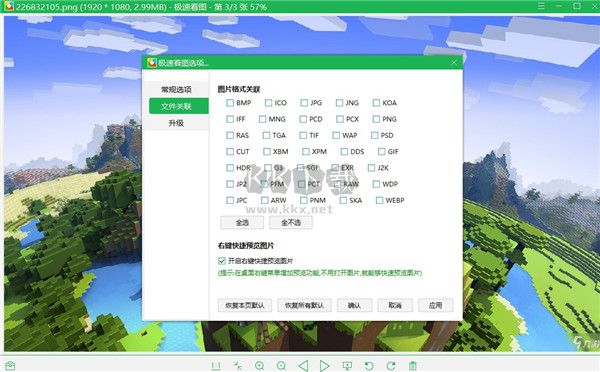This screenshot has width=600, height=372.
Task: Check the BMP format checkbox
Action: pos(230,103)
